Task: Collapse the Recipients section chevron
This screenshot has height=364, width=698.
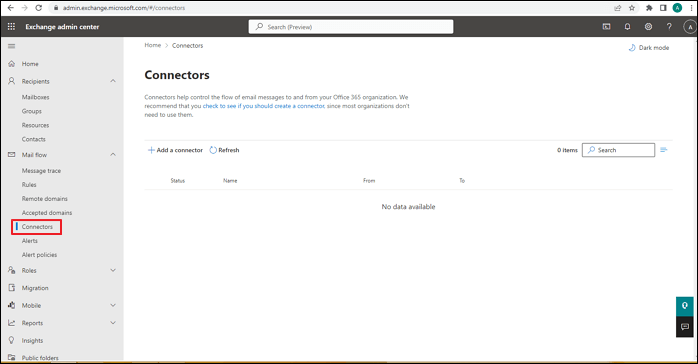Action: click(113, 81)
